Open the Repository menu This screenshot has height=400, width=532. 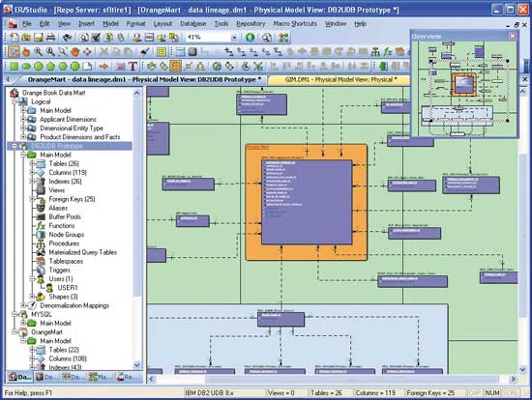point(251,24)
